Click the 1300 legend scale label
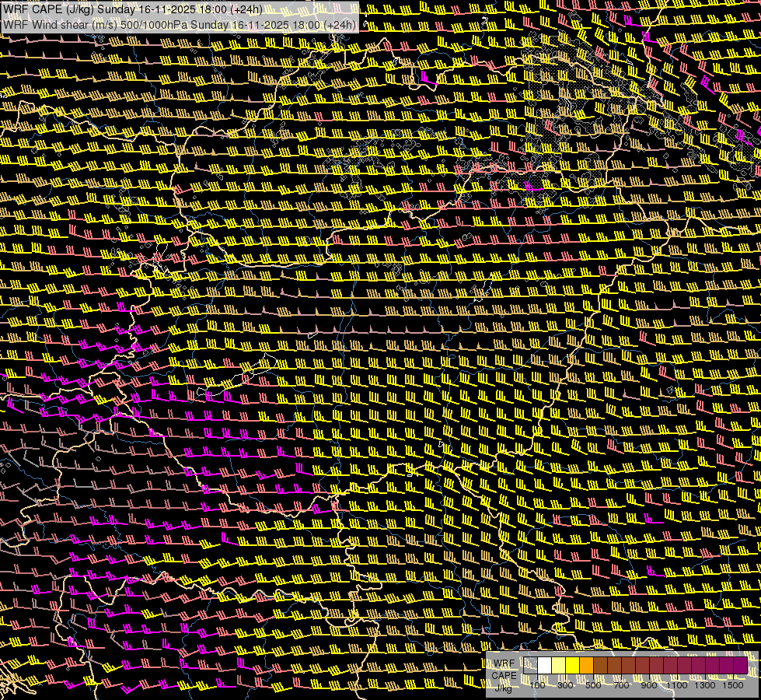Screen dimensions: 761x700 pyautogui.click(x=705, y=685)
